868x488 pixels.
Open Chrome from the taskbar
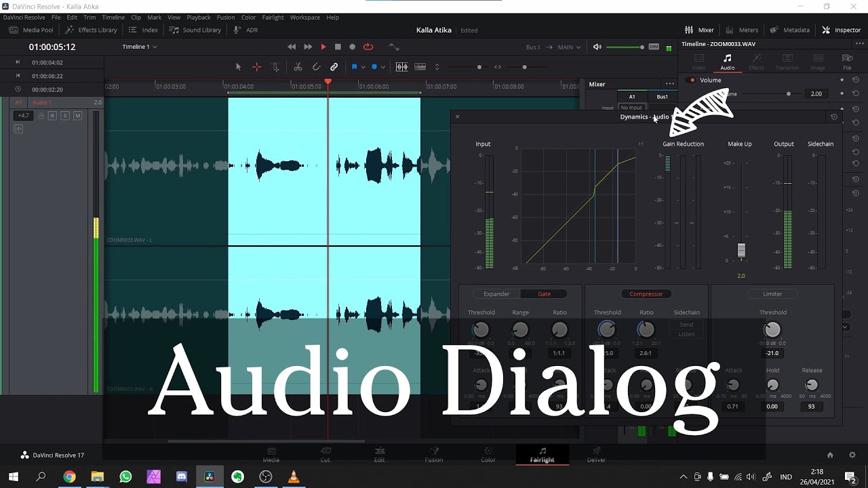click(x=69, y=477)
